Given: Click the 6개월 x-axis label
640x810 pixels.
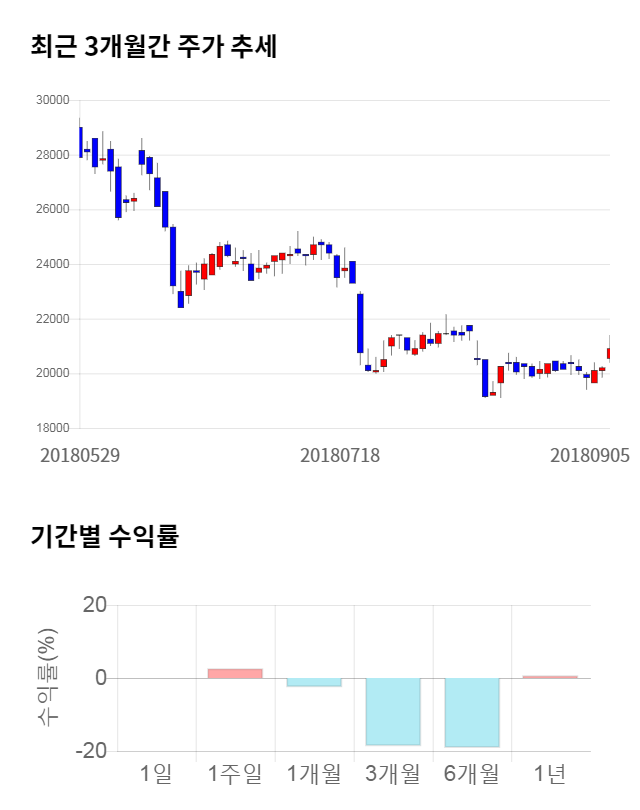Looking at the screenshot, I should point(472,773).
